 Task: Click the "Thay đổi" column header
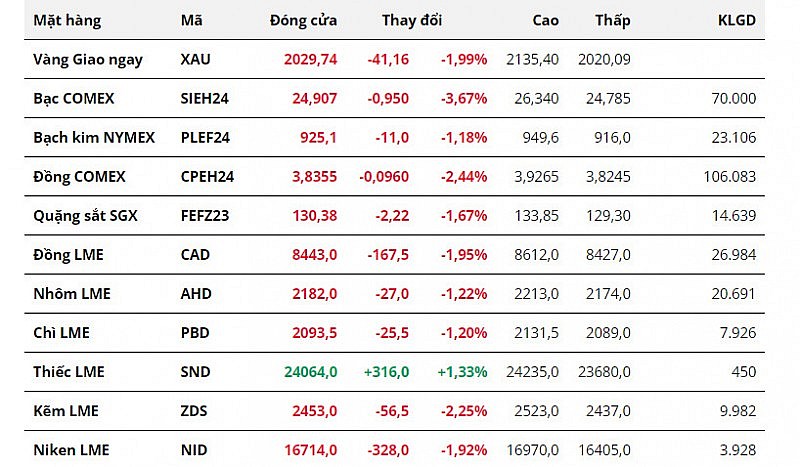coord(411,20)
